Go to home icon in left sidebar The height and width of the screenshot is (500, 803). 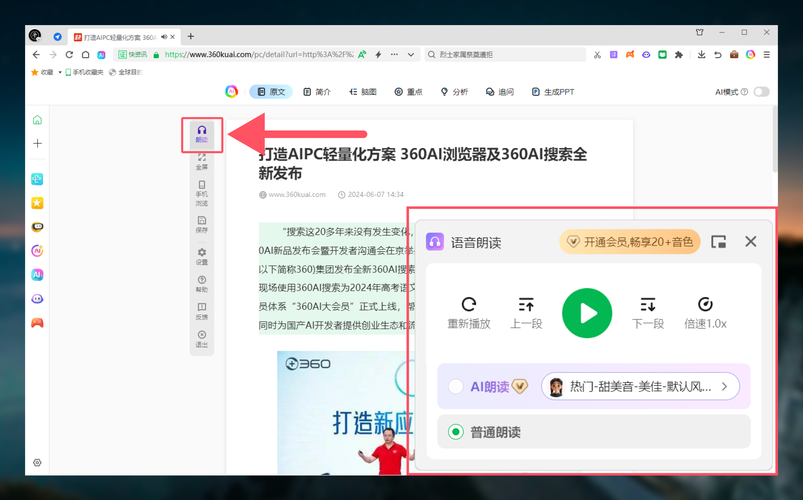37,120
